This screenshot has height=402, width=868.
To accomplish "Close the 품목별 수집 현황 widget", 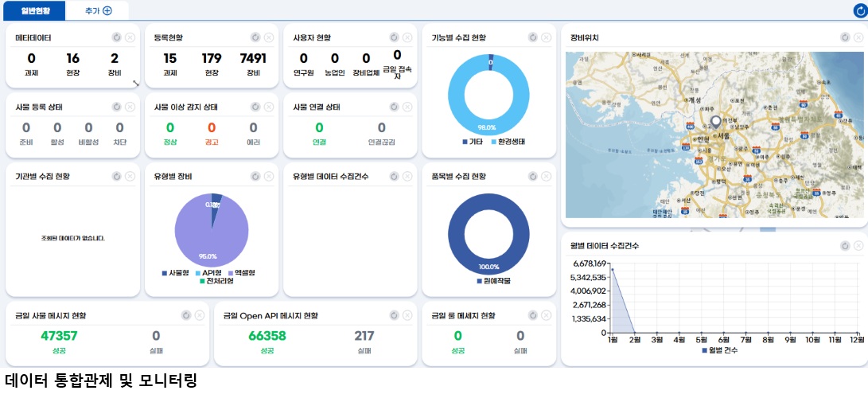I will click(546, 176).
